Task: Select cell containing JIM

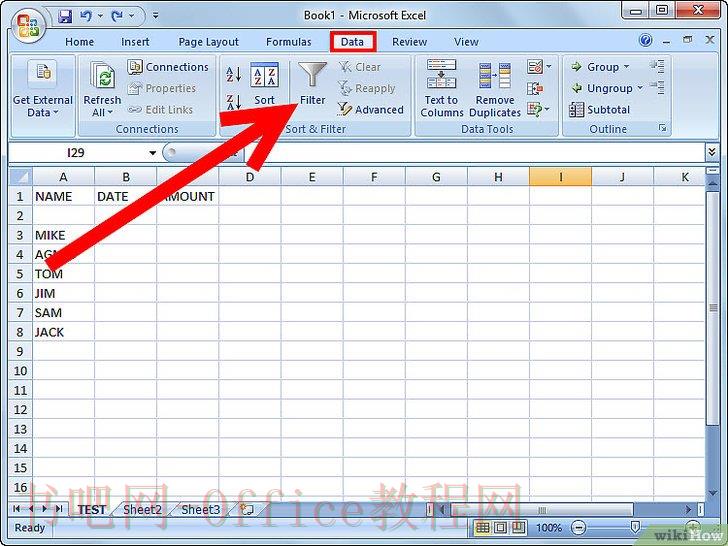Action: tap(64, 293)
